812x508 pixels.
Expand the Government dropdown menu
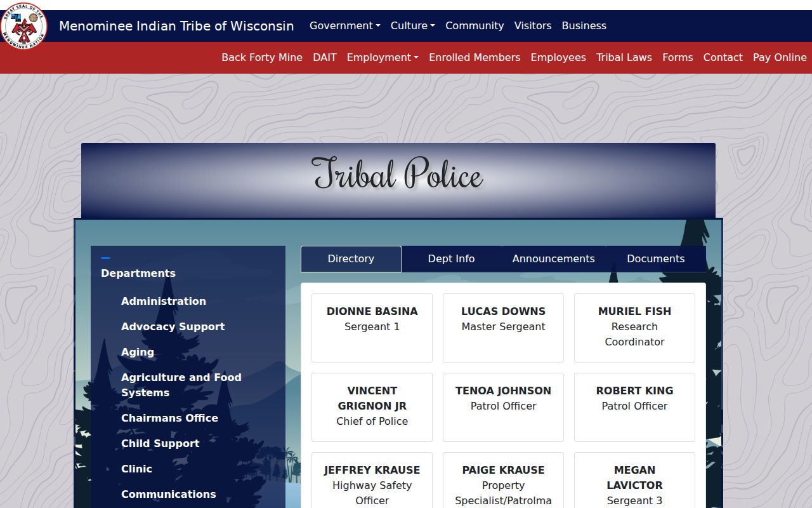click(x=344, y=25)
